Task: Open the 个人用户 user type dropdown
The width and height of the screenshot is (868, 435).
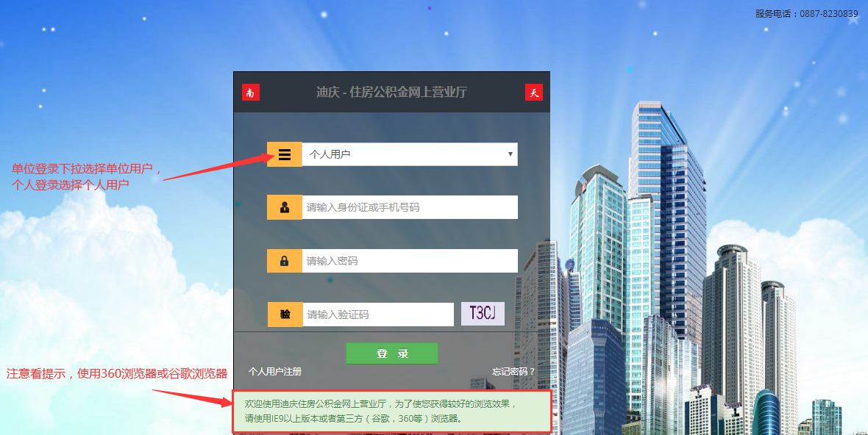Action: (410, 154)
